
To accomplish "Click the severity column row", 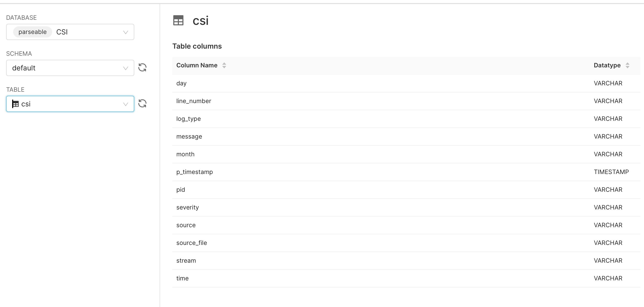I will click(187, 207).
